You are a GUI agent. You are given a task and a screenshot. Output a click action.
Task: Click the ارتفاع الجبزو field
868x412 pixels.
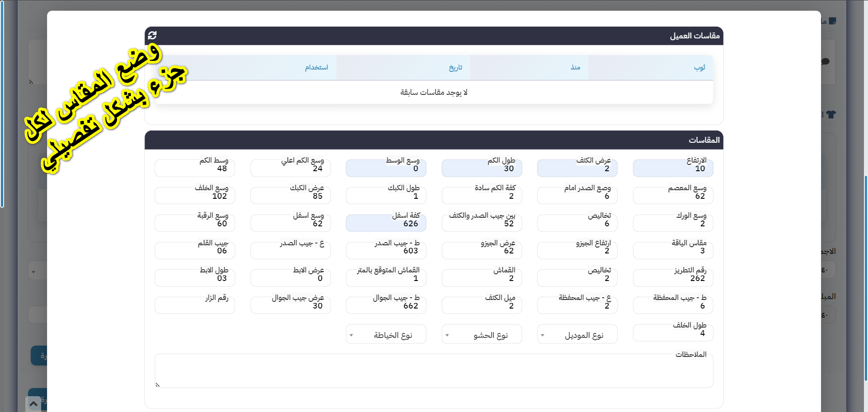[577, 251]
